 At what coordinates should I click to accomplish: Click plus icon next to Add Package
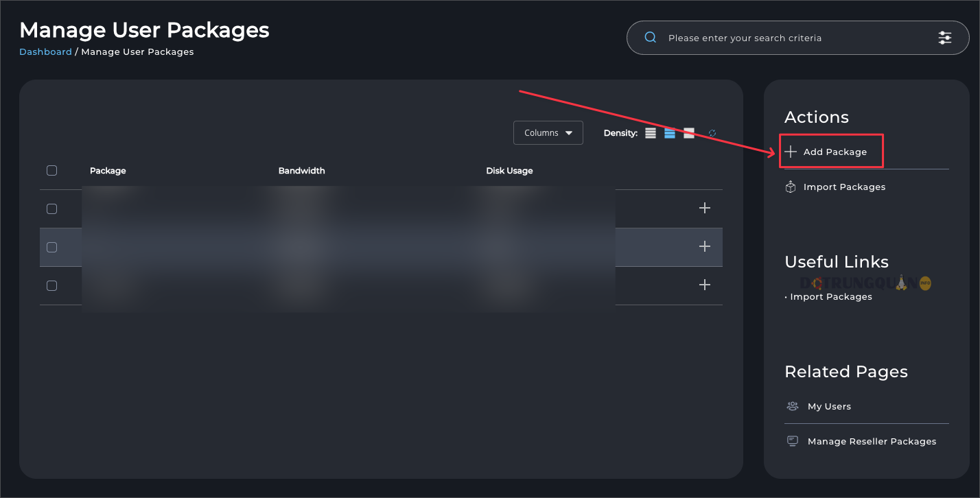(791, 152)
